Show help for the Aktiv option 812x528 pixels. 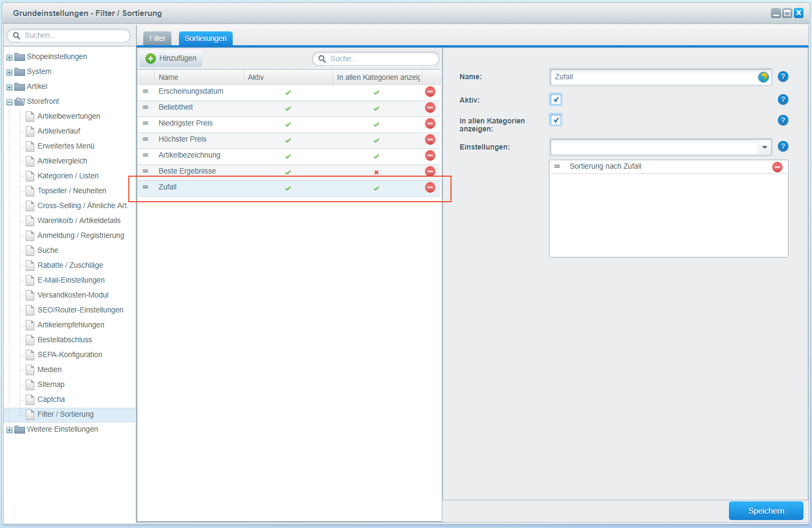point(783,100)
